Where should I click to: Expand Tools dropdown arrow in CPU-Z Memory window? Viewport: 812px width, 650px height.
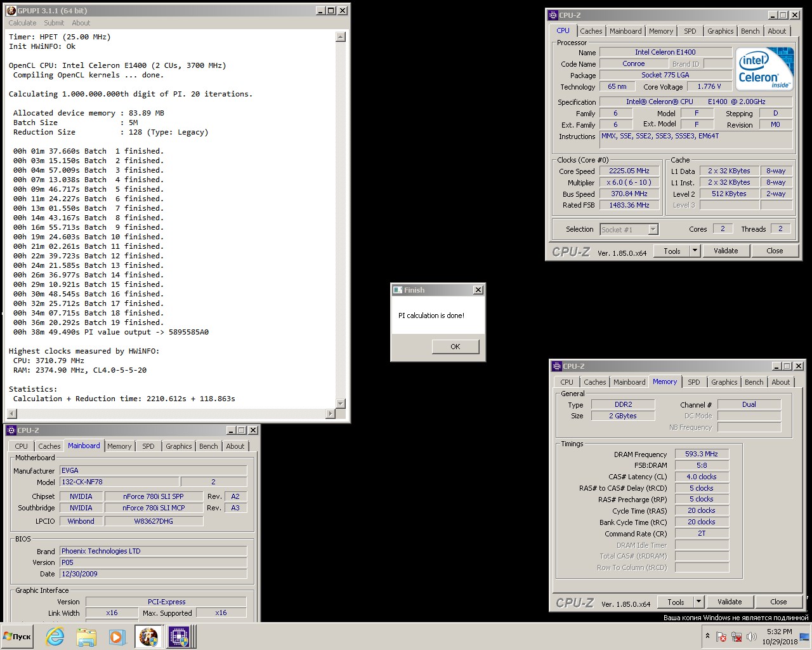click(698, 602)
